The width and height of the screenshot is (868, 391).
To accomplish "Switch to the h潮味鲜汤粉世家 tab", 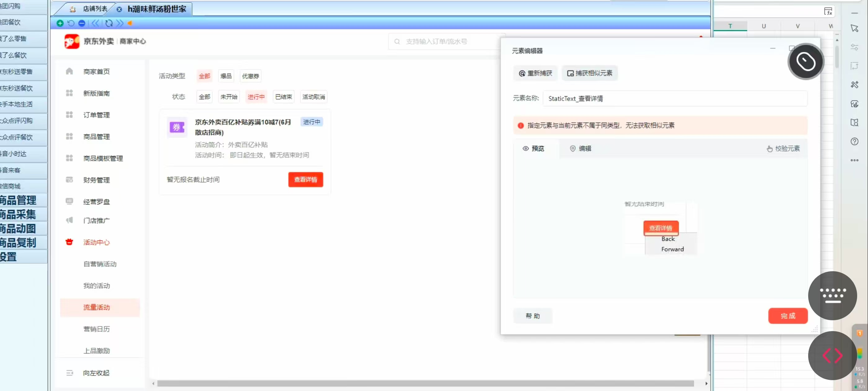I will click(x=157, y=9).
